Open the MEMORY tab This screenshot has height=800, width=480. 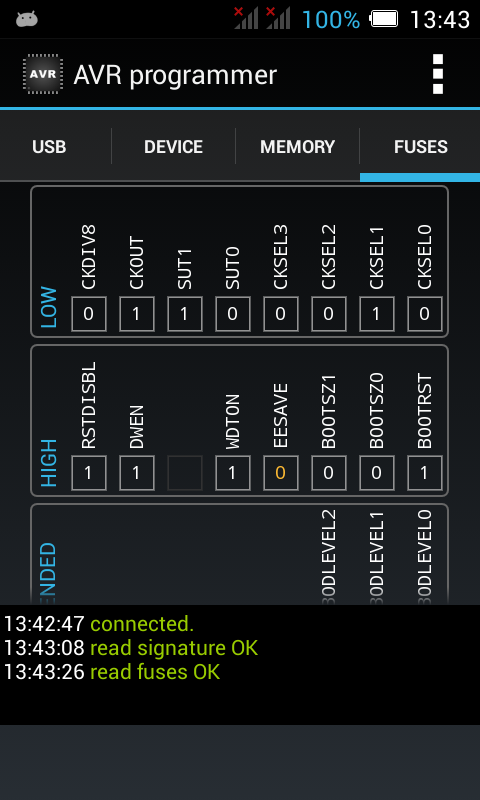(x=297, y=147)
